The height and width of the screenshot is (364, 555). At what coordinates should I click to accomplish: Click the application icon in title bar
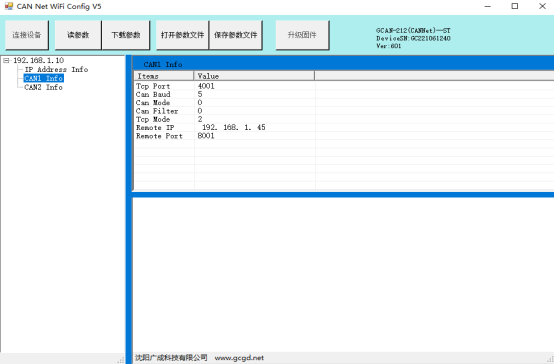tap(8, 6)
